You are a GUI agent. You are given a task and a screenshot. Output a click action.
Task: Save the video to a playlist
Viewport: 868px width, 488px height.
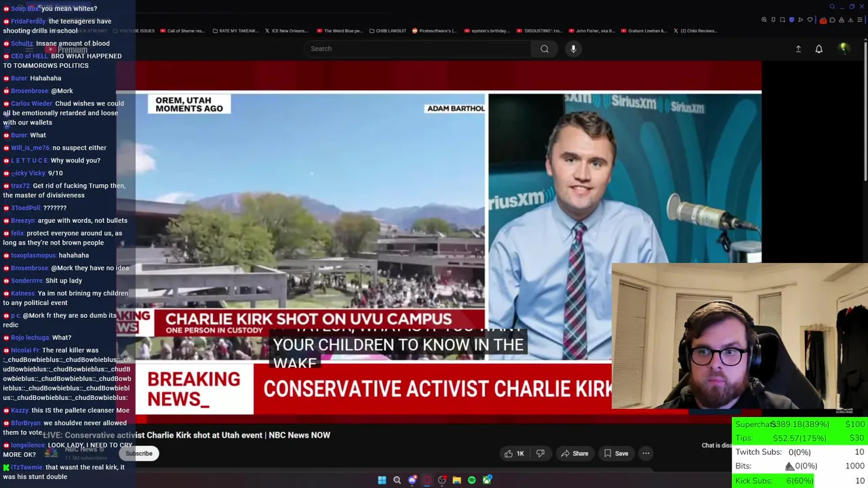coord(616,453)
